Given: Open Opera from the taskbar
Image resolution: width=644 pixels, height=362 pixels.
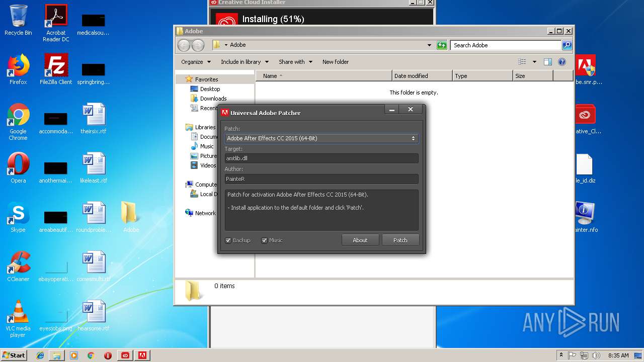Looking at the screenshot, I should (x=108, y=355).
